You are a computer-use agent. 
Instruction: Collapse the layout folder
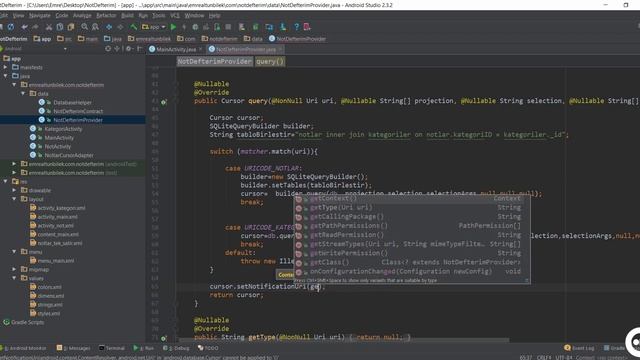pos(14,199)
